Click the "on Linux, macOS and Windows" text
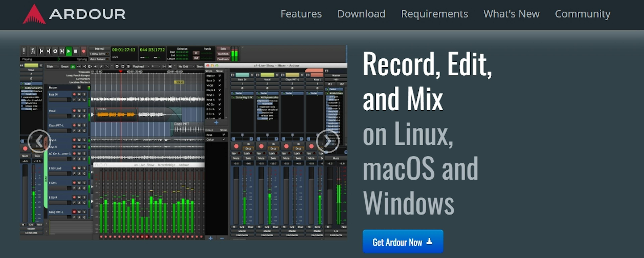 [420, 168]
